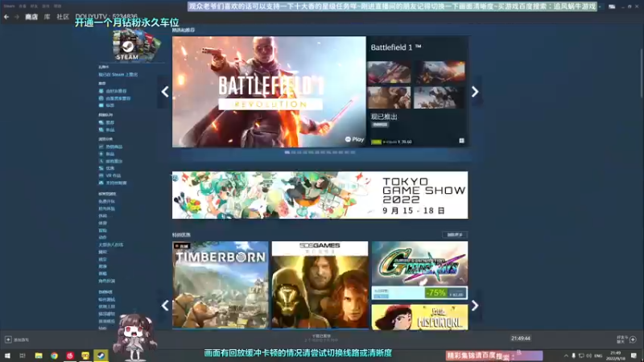
Task: Open Google Chrome from the taskbar
Action: point(54,356)
